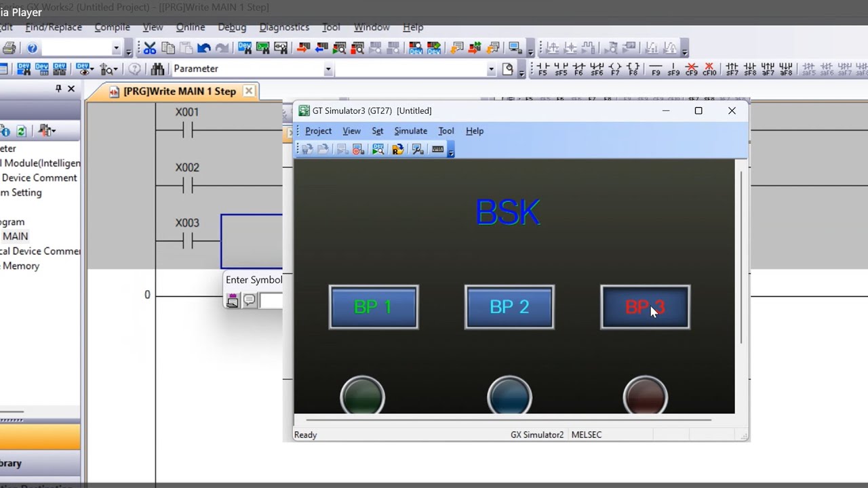Image resolution: width=868 pixels, height=488 pixels.
Task: Click the simulator vertical scrollbar
Action: (742, 258)
